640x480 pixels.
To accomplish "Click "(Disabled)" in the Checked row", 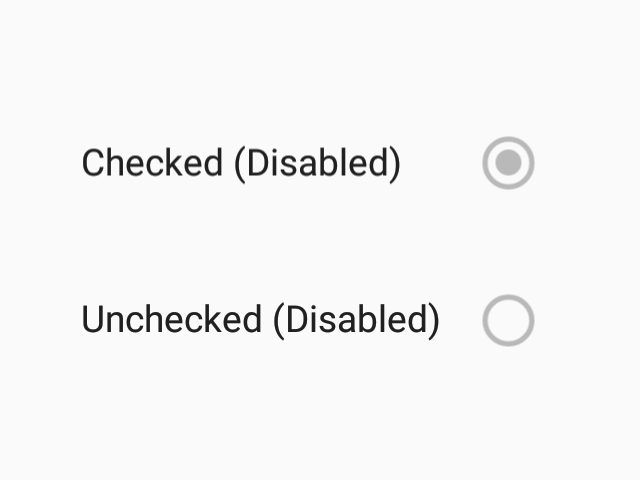I will (317, 163).
